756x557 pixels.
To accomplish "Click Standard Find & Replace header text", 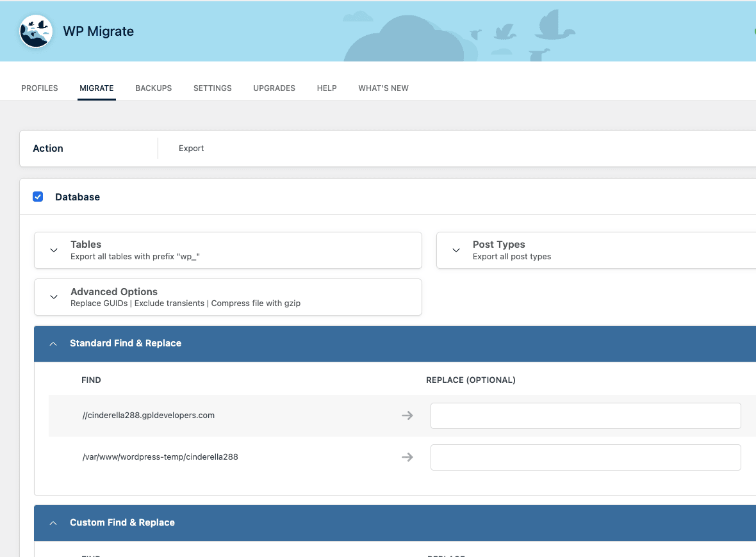I will click(x=126, y=343).
